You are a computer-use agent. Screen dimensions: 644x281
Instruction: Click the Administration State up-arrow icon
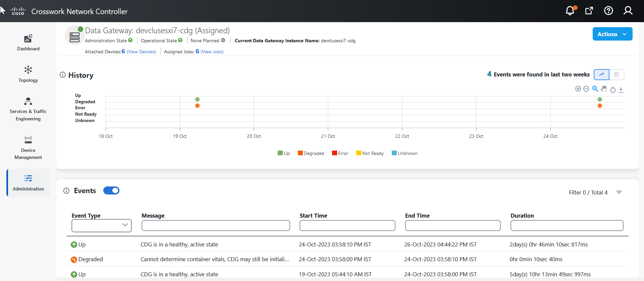pyautogui.click(x=130, y=40)
